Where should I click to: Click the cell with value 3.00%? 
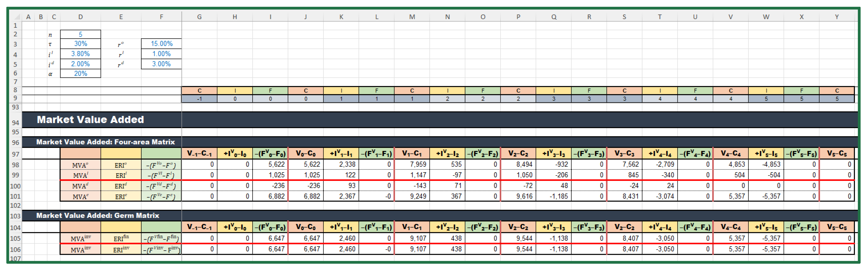(161, 64)
